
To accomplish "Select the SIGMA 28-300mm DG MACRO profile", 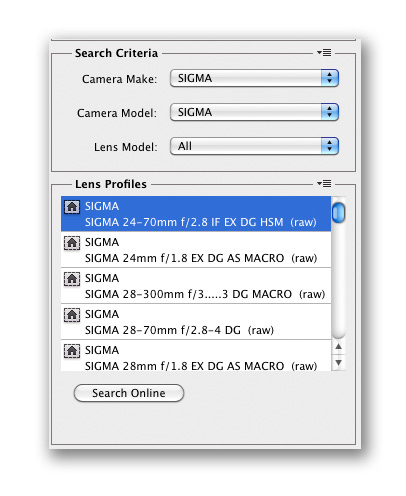I will tap(196, 286).
